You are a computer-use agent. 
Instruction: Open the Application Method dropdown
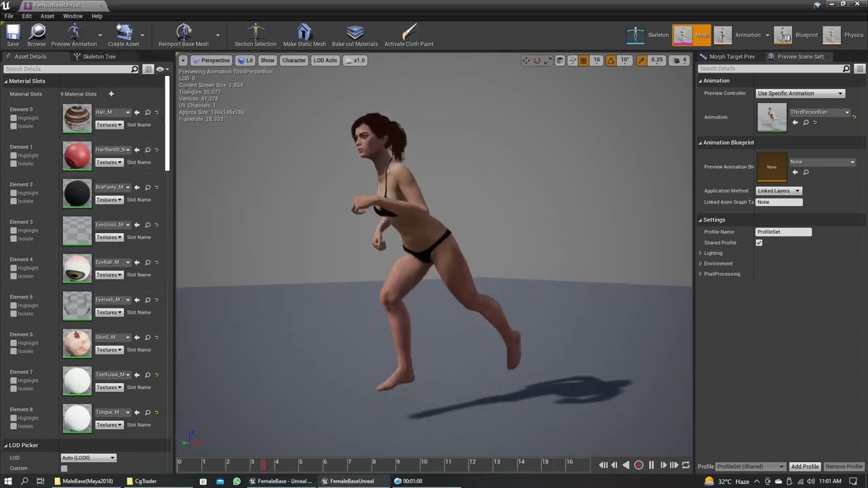click(778, 191)
